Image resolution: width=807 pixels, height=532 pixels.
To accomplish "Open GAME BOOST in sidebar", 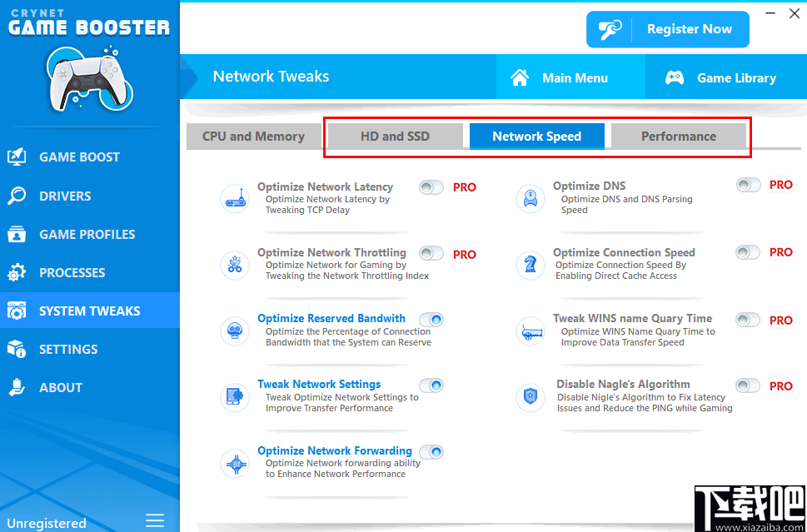I will click(90, 157).
